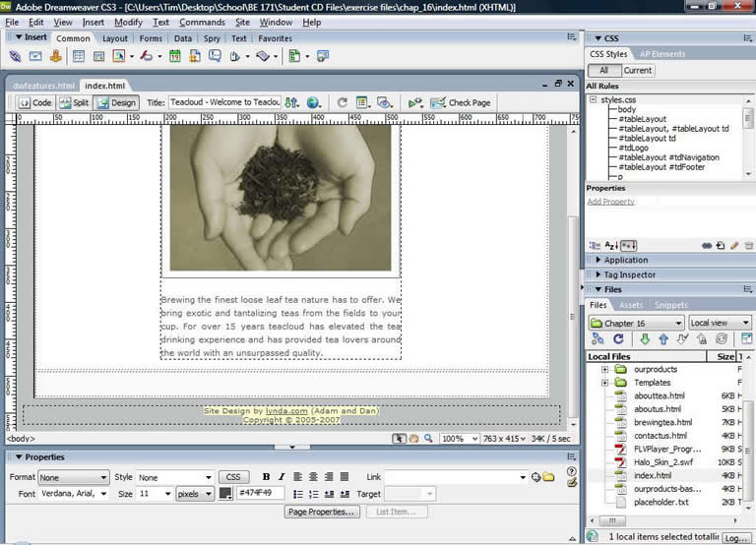The height and width of the screenshot is (545, 756).
Task: Click the Validate markup icon
Action: [x=415, y=102]
